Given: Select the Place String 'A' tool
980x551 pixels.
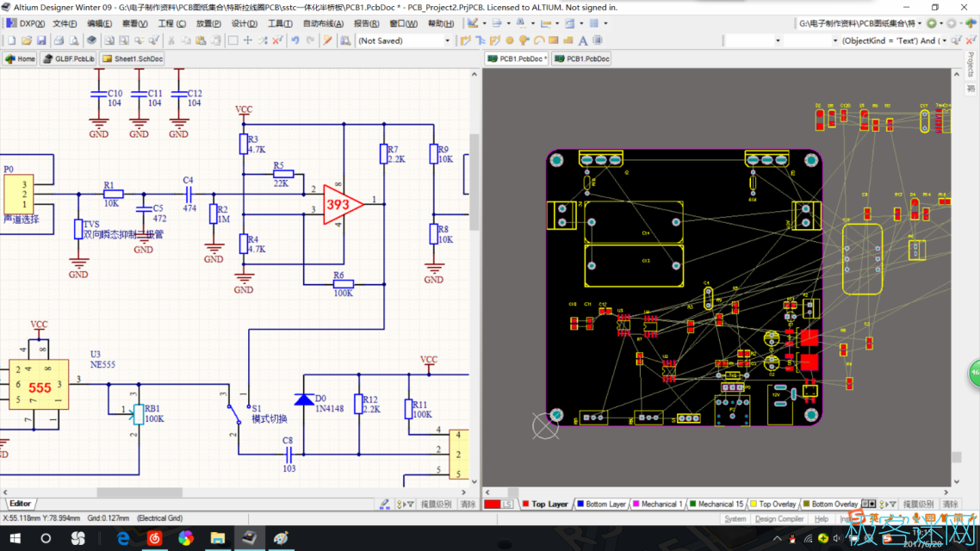Looking at the screenshot, I should point(583,40).
